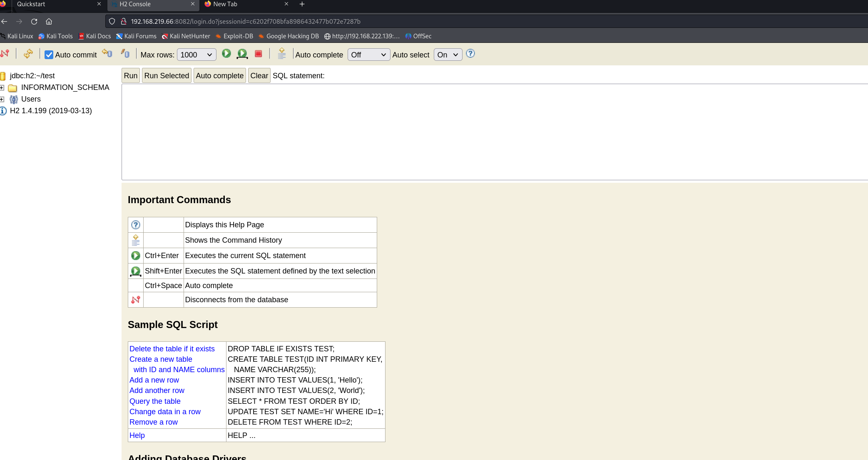The image size is (868, 460).
Task: Click 'Create a new table' link
Action: [x=161, y=359]
